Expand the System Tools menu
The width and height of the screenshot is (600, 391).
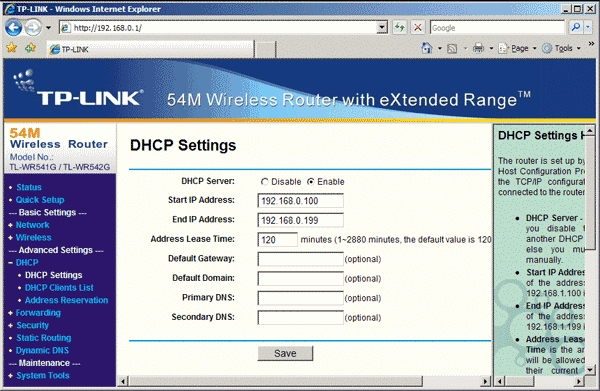pyautogui.click(x=43, y=376)
